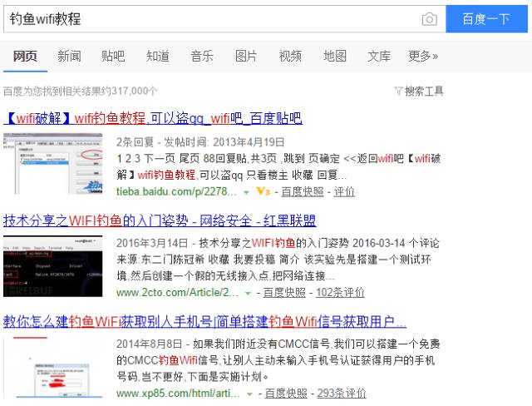Image resolution: width=532 pixels, height=406 pixels.
Task: Open the 【wifi破解】wifi钓鱼教程 result title
Action: pyautogui.click(x=153, y=118)
